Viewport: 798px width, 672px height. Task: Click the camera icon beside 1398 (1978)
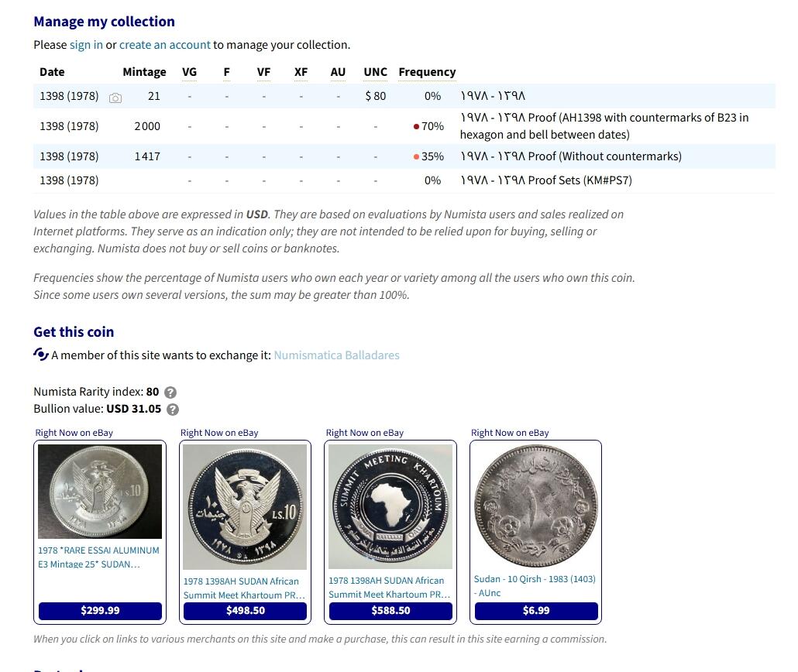coord(115,98)
